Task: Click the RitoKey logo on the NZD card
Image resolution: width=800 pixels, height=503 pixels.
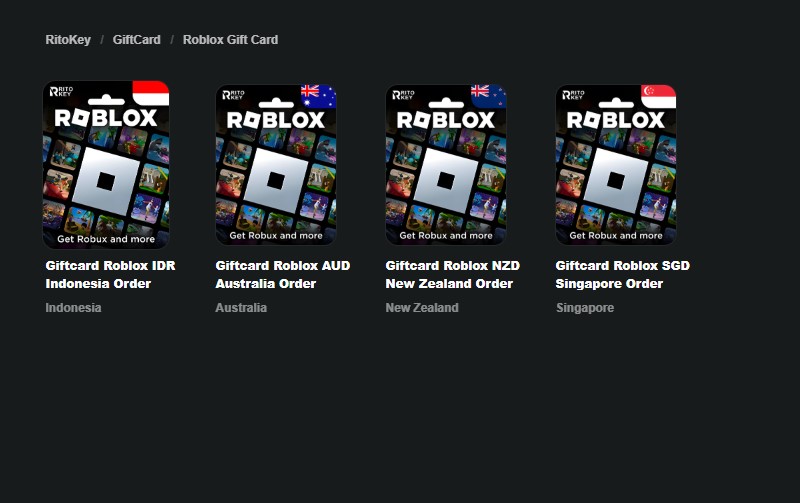Action: 403,95
